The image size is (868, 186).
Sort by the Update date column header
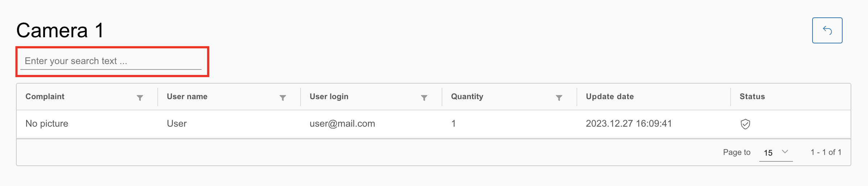610,97
